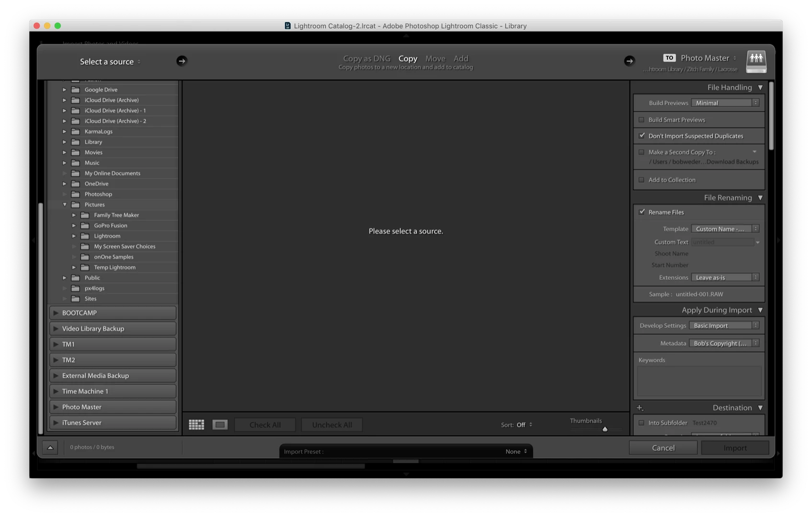The width and height of the screenshot is (812, 517).
Task: Open the second copy path dropdown arrow
Action: pyautogui.click(x=755, y=152)
